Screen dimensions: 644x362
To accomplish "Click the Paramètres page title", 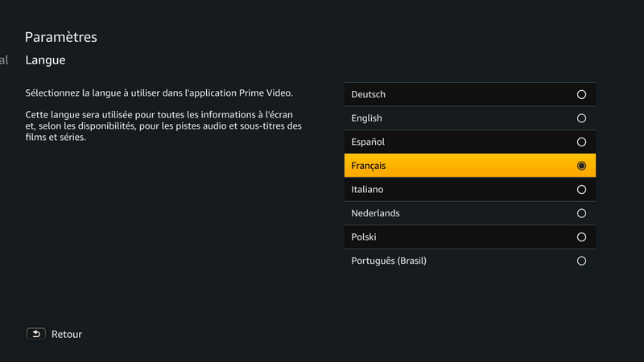I will point(60,37).
